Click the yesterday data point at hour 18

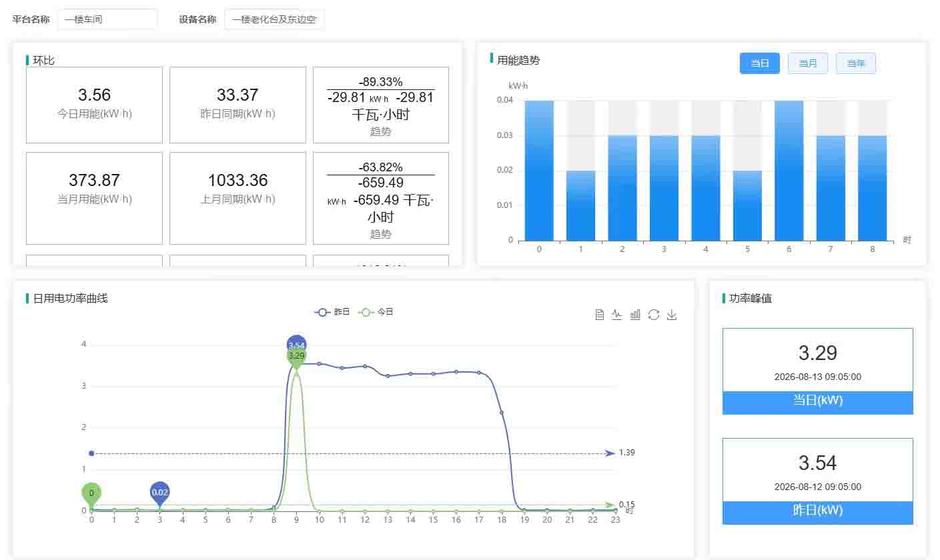[501, 413]
